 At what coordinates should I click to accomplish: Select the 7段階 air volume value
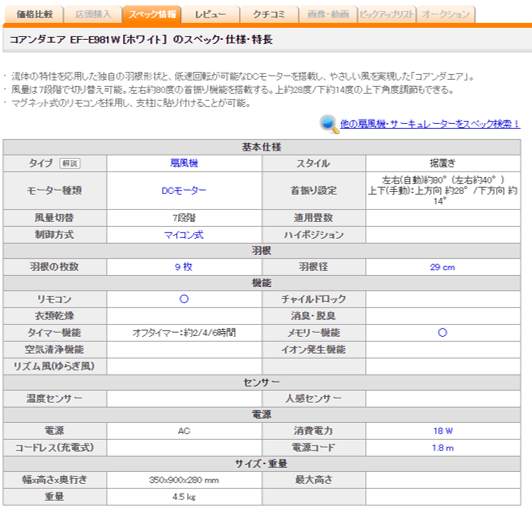[x=184, y=218]
